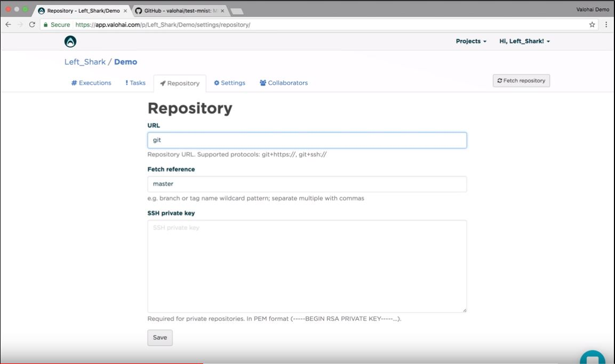Screen dimensions: 615x364
Task: Focus the repository URL input field
Action: pos(307,140)
